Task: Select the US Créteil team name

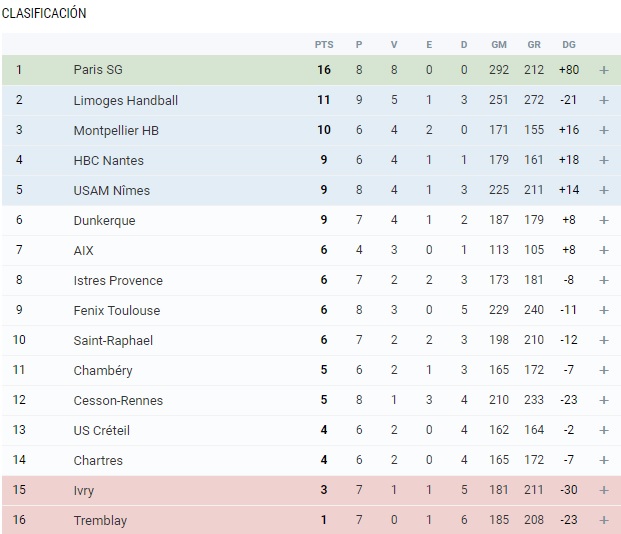Action: (101, 430)
